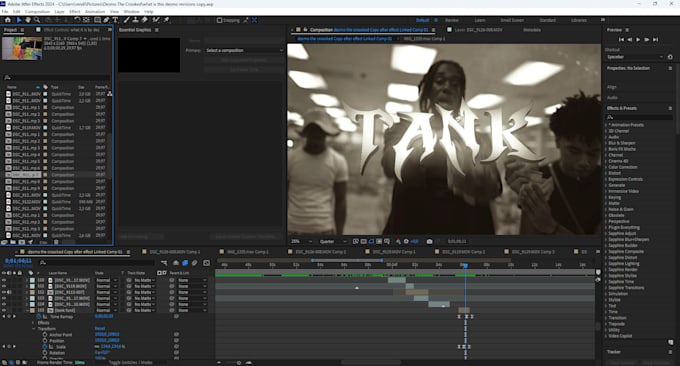Switch to the Essential Graphics tab

[135, 30]
